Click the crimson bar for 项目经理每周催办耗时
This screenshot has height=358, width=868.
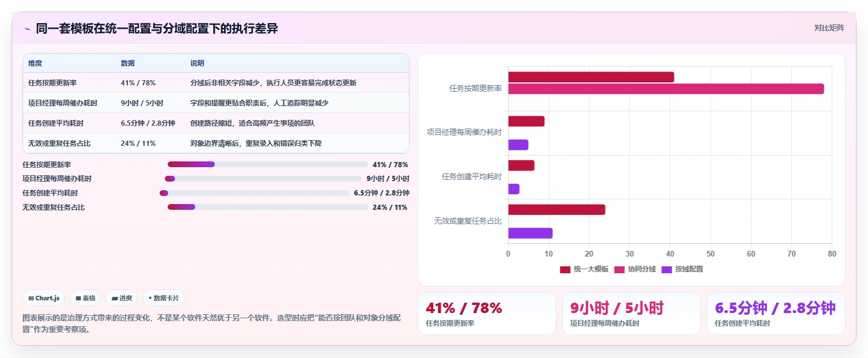526,122
